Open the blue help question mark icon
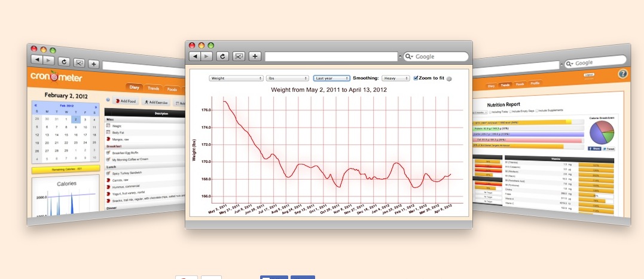644x279 pixels. 622,74
